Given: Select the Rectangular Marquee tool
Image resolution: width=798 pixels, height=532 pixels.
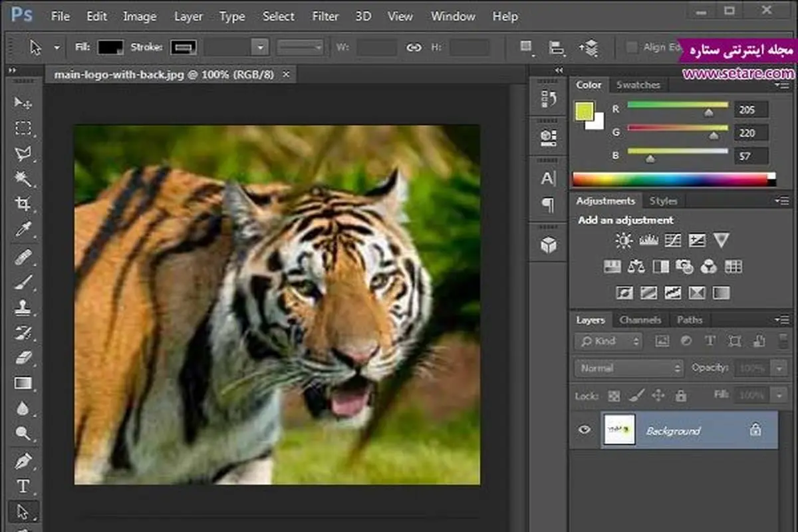Looking at the screenshot, I should 23,128.
